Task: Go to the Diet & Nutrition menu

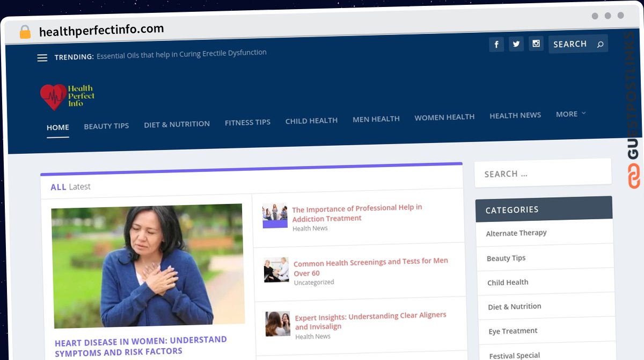Action: coord(177,124)
